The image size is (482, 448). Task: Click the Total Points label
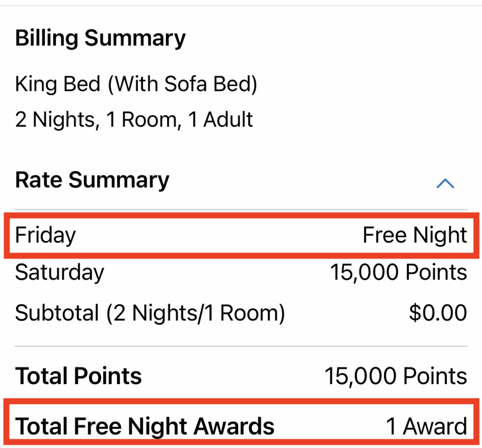(x=78, y=376)
